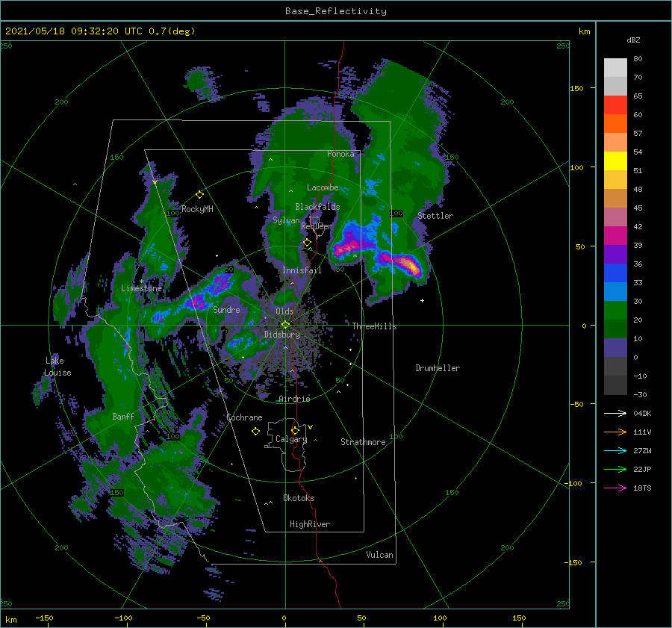
Task: Click the white 04DK arrow in the legend
Action: (615, 413)
